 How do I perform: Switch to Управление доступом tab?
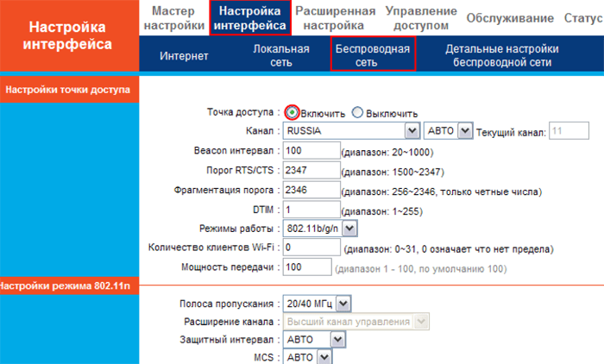point(421,18)
